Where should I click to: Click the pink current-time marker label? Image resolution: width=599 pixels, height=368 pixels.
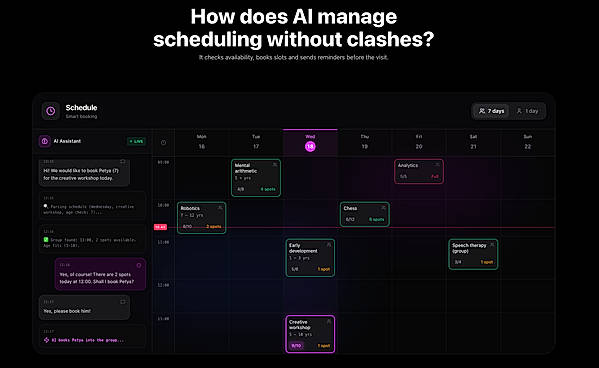pyautogui.click(x=160, y=227)
